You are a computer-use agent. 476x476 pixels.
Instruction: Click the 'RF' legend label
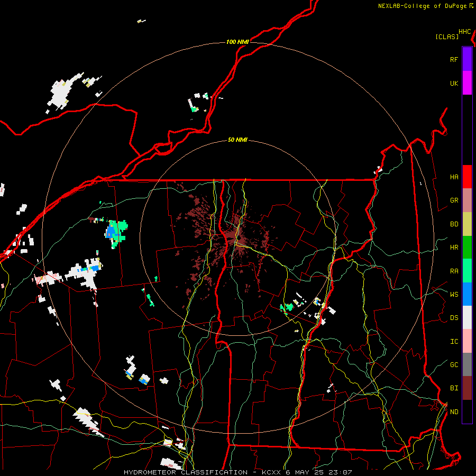pyautogui.click(x=454, y=59)
